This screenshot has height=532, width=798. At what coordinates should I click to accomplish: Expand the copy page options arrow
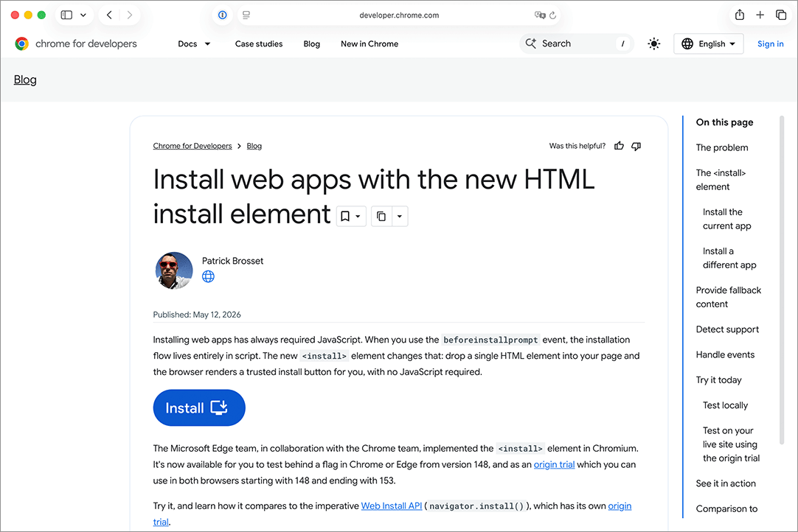point(400,216)
